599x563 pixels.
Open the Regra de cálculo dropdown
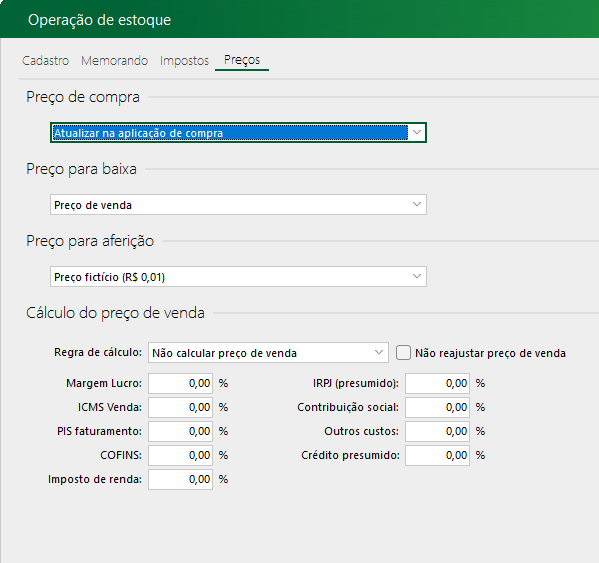pyautogui.click(x=268, y=353)
